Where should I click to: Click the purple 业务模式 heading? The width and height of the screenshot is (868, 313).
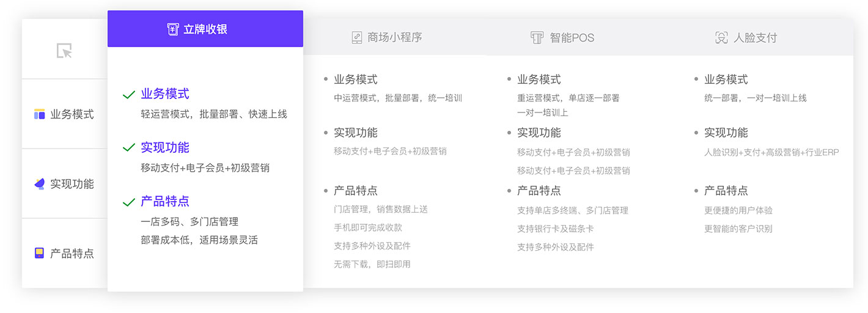pyautogui.click(x=165, y=94)
